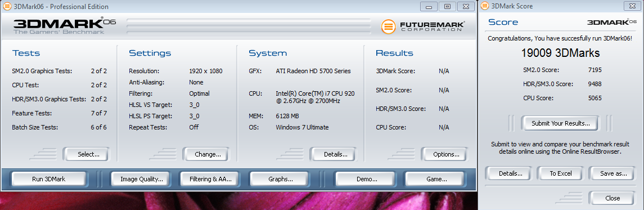Close the 3DMark Score dialog via Close button
Image resolution: width=644 pixels, height=210 pixels.
[613, 198]
